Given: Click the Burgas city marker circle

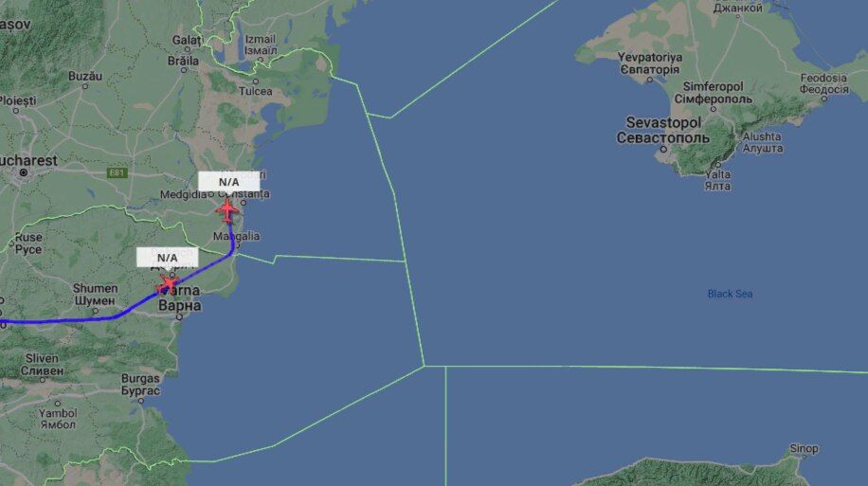Looking at the screenshot, I should [x=140, y=400].
